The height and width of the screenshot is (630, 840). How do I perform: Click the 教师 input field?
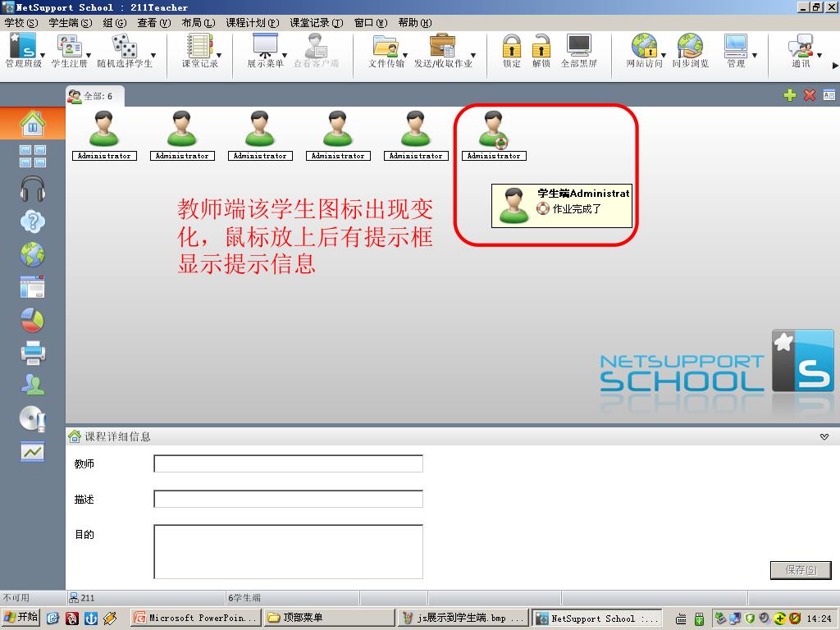(288, 463)
